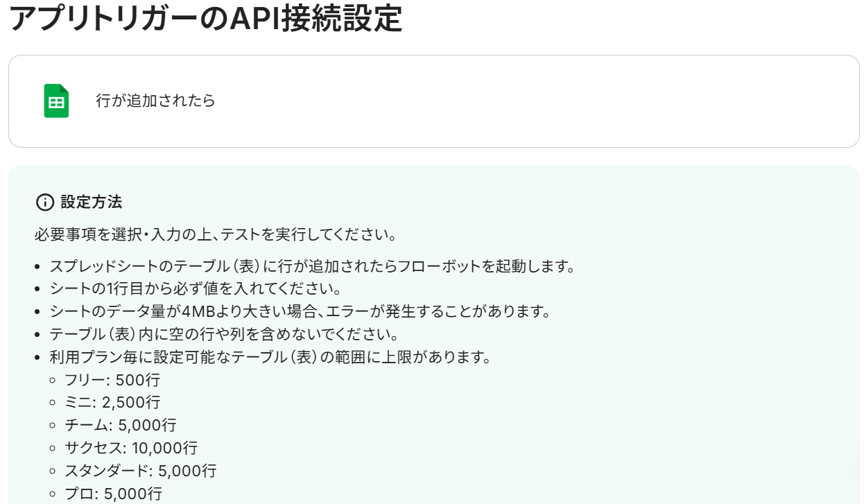Click the info circle icon beside 設定方法
Screen dimensions: 864x504
(x=44, y=202)
